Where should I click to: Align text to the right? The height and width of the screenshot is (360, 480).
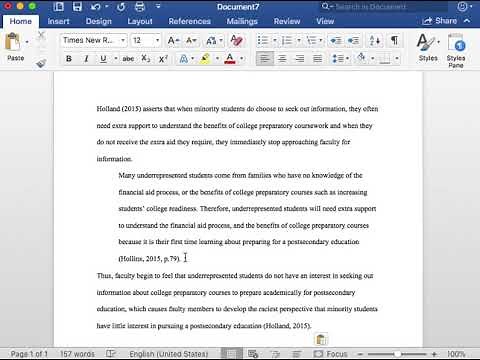point(300,59)
